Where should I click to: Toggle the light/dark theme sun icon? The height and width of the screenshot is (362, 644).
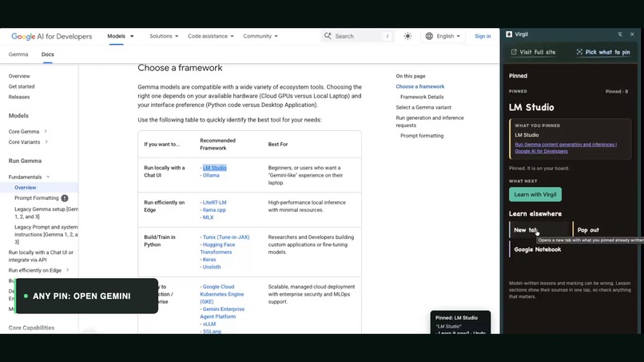pyautogui.click(x=407, y=36)
